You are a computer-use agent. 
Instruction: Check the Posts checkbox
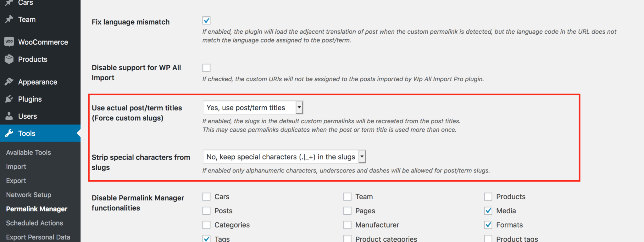point(206,211)
